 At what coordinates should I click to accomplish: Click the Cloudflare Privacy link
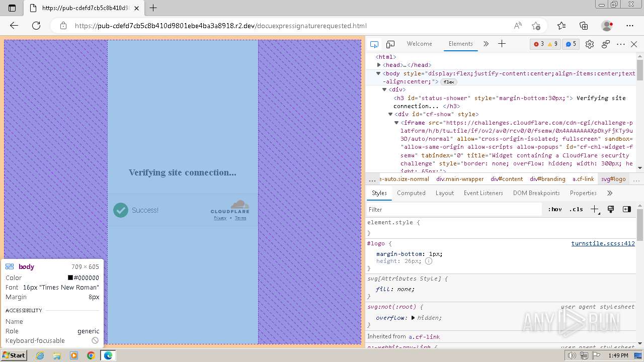click(x=220, y=218)
